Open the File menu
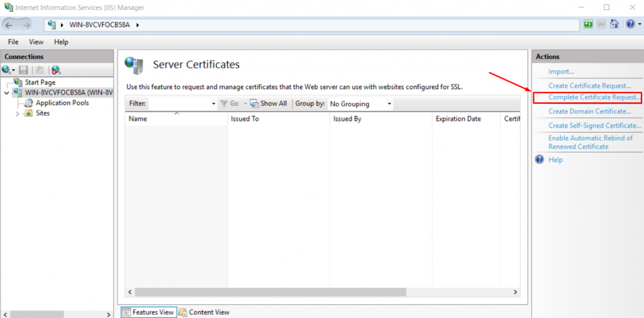Viewport: 644px width, 318px height. tap(13, 42)
